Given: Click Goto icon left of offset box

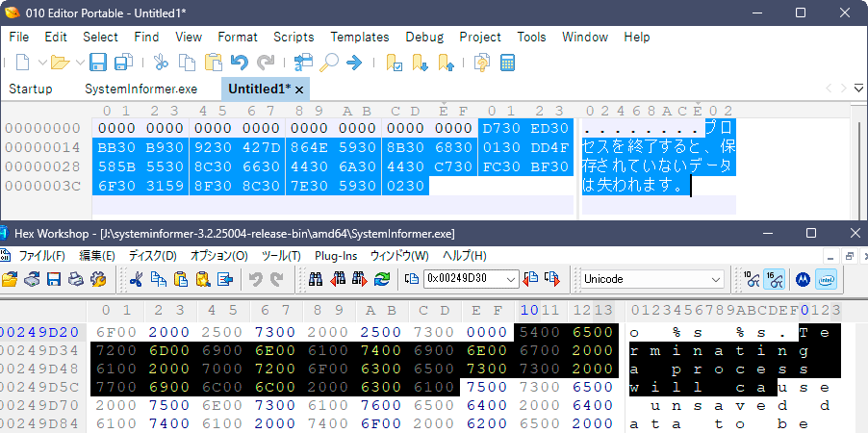Looking at the screenshot, I should pyautogui.click(x=411, y=279).
